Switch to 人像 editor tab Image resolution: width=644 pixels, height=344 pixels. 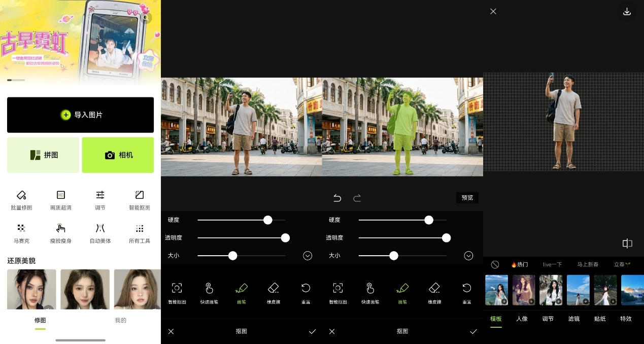pyautogui.click(x=522, y=319)
